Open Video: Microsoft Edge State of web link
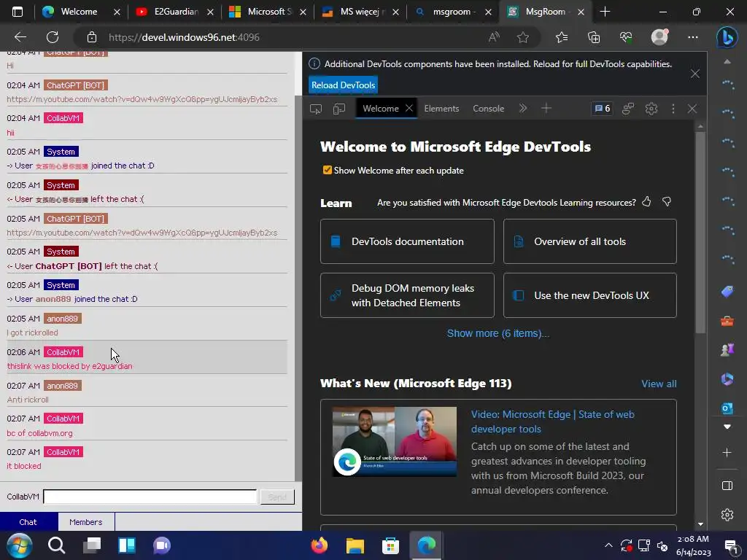This screenshot has width=747, height=560. [553, 421]
